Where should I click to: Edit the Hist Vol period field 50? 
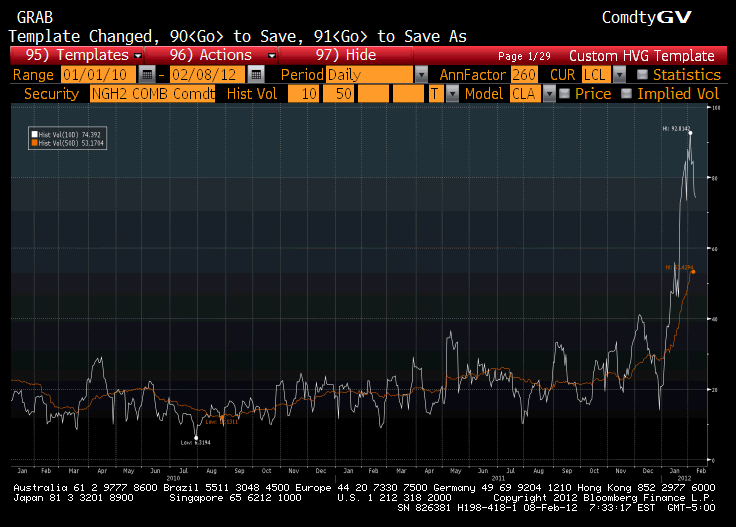[x=338, y=94]
